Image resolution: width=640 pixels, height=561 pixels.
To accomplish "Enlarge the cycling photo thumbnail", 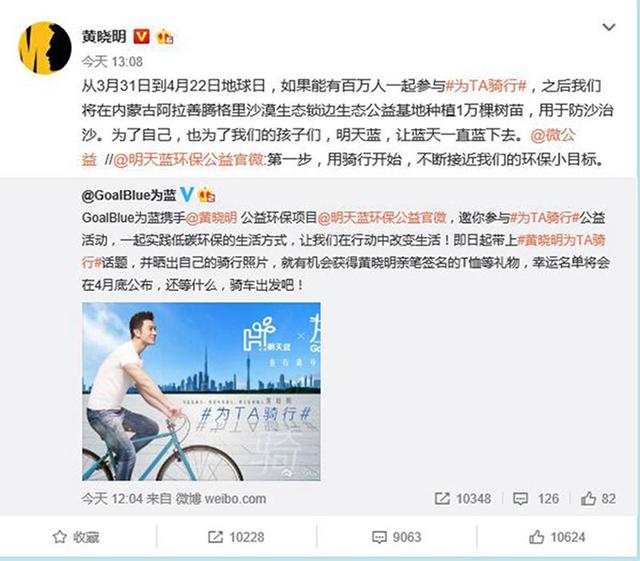I will coord(201,391).
